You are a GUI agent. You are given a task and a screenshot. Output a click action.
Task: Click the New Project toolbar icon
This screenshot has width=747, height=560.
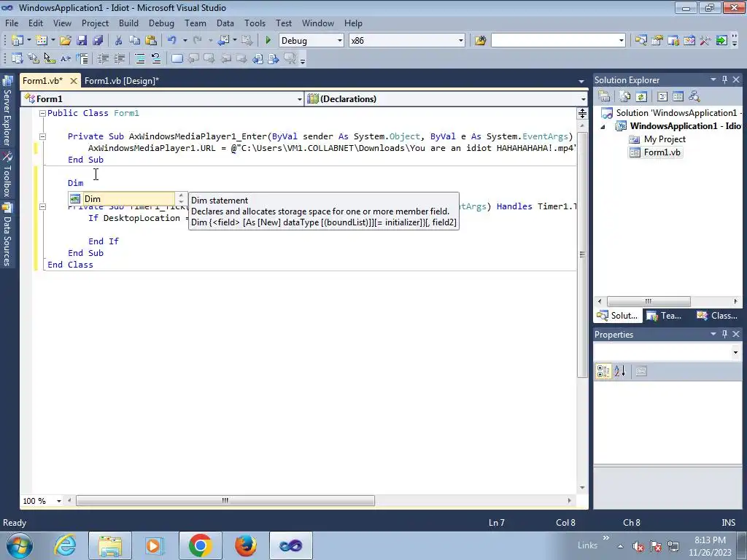click(x=18, y=41)
